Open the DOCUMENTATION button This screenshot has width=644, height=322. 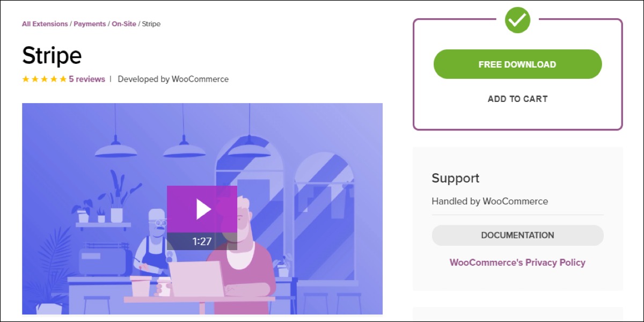tap(517, 235)
